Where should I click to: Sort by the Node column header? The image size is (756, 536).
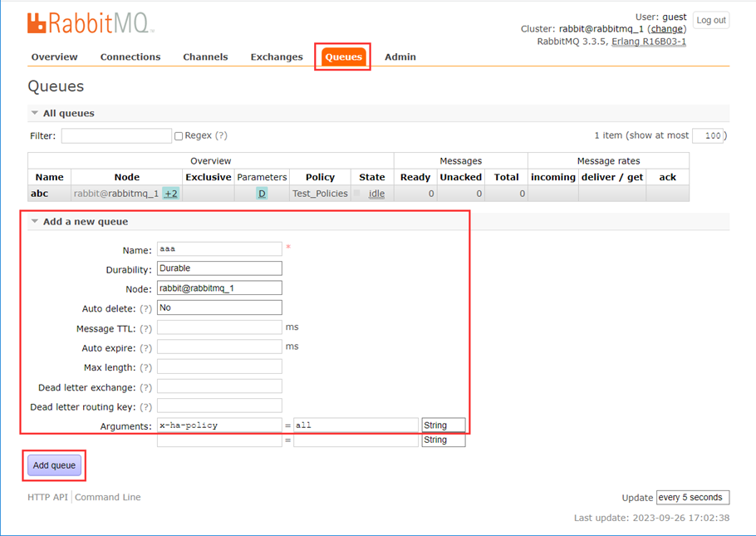(127, 177)
